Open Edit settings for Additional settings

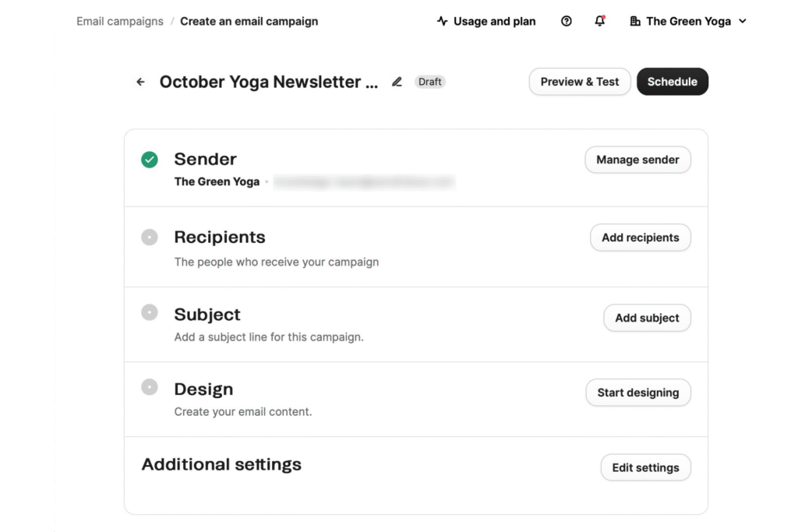[645, 467]
